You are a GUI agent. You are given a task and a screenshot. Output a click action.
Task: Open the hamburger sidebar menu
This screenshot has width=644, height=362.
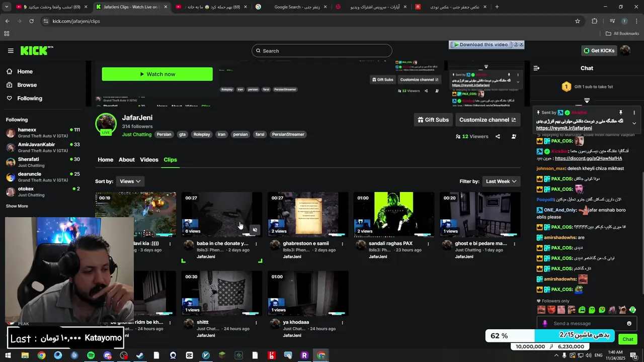pyautogui.click(x=11, y=51)
